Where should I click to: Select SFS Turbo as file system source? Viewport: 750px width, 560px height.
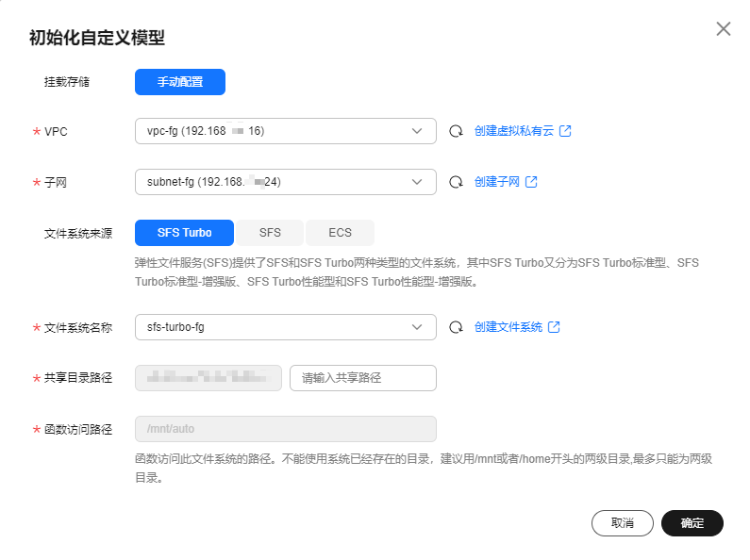pos(184,233)
